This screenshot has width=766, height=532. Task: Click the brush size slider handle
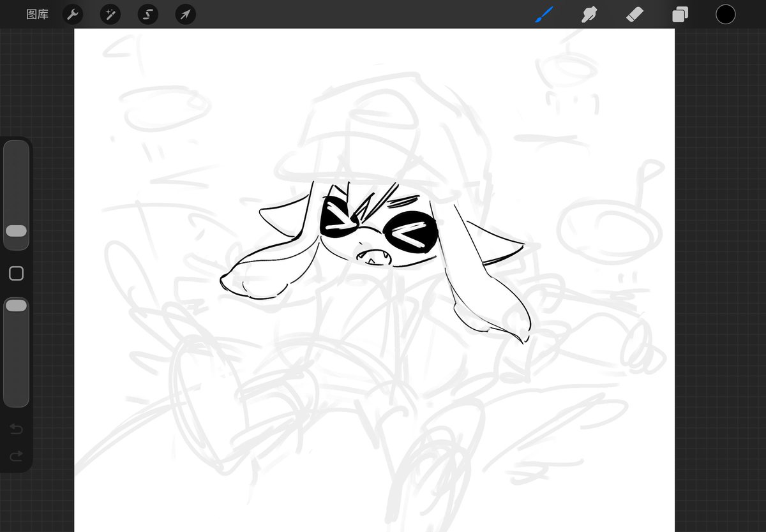pyautogui.click(x=16, y=231)
